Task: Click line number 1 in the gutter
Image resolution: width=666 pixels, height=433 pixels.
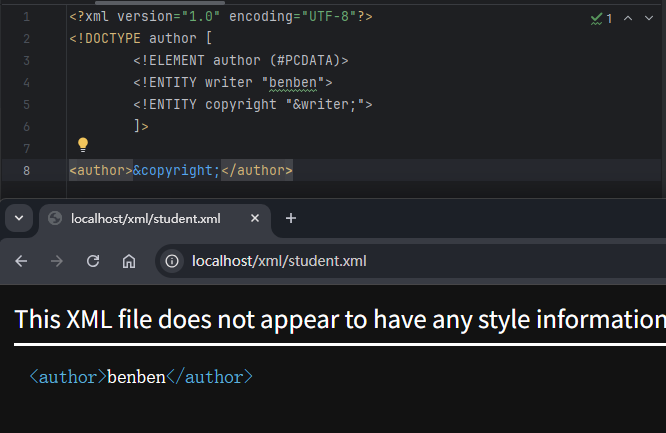Action: click(x=26, y=18)
